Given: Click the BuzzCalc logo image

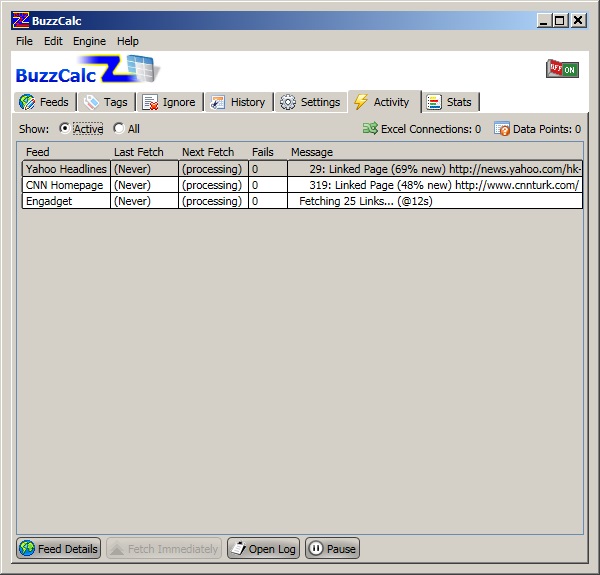Looking at the screenshot, I should pos(88,70).
